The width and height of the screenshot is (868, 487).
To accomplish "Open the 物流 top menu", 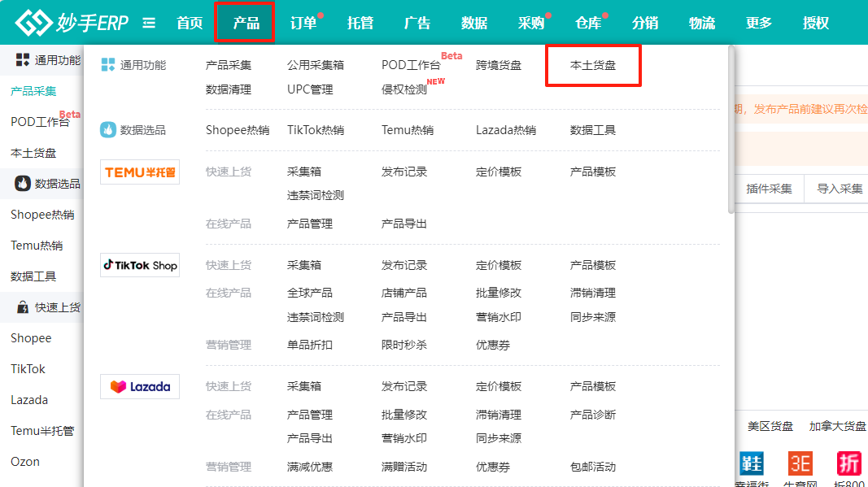I will click(x=702, y=23).
